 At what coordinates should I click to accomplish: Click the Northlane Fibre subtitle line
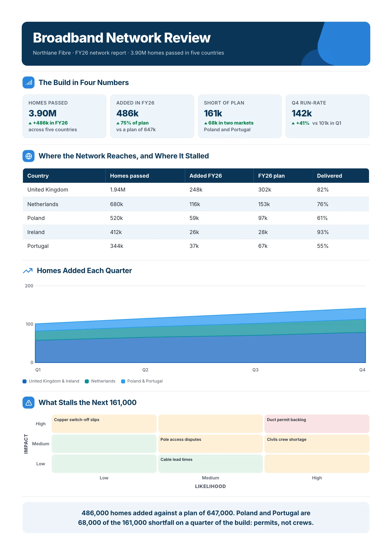pos(128,53)
